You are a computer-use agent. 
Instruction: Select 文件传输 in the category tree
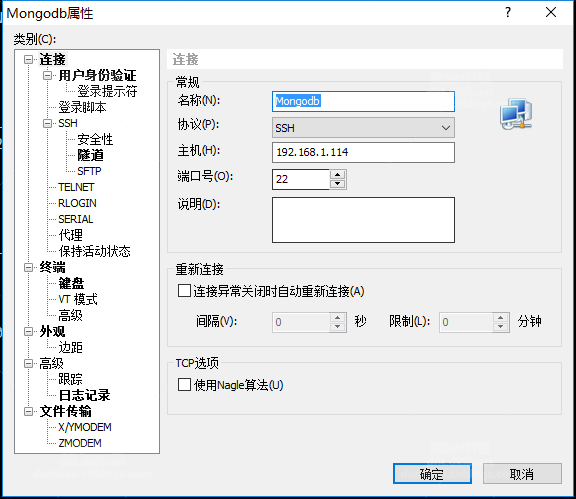(x=65, y=412)
